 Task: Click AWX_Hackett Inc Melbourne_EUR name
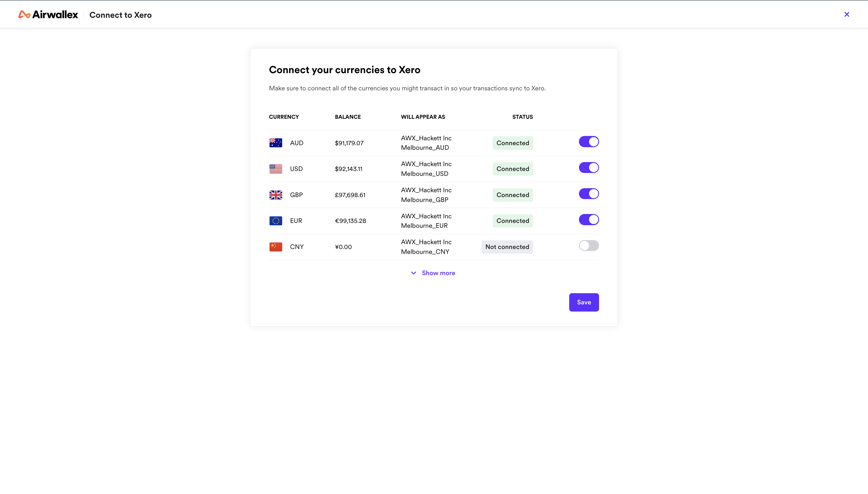point(426,221)
